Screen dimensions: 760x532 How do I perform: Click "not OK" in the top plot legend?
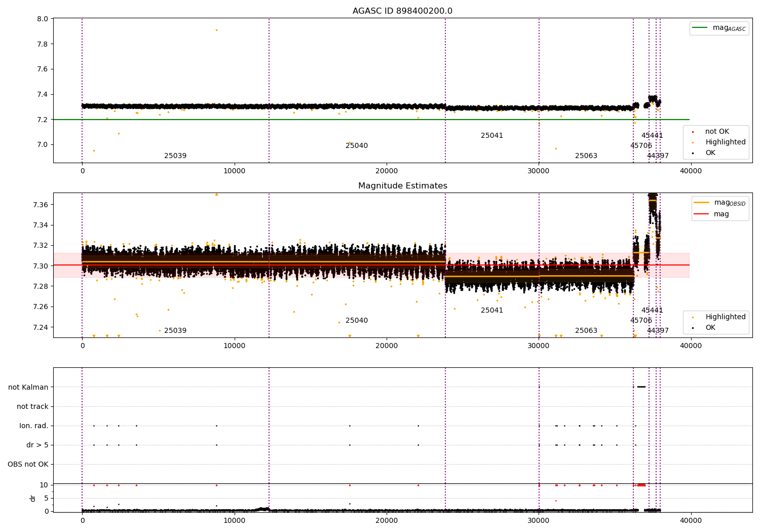(x=716, y=132)
